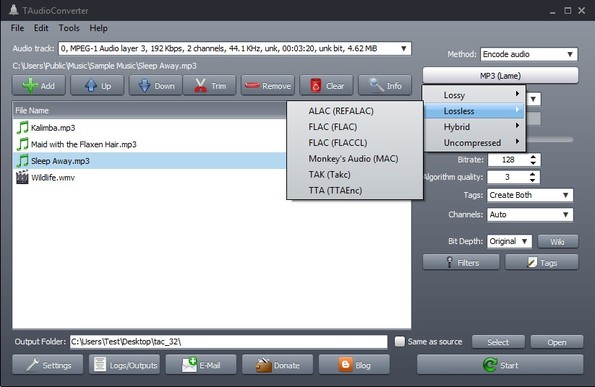
Task: Click the Filters icon
Action: click(450, 262)
